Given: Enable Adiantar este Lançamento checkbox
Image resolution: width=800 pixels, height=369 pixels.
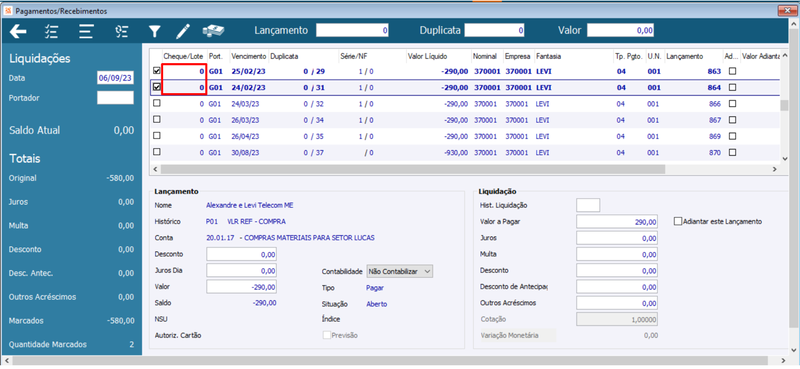Looking at the screenshot, I should [678, 222].
